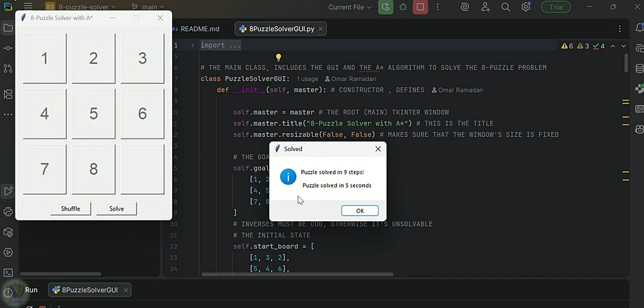This screenshot has height=308, width=644.
Task: Click Omar Ramadan author hint beside class line
Action: click(350, 78)
